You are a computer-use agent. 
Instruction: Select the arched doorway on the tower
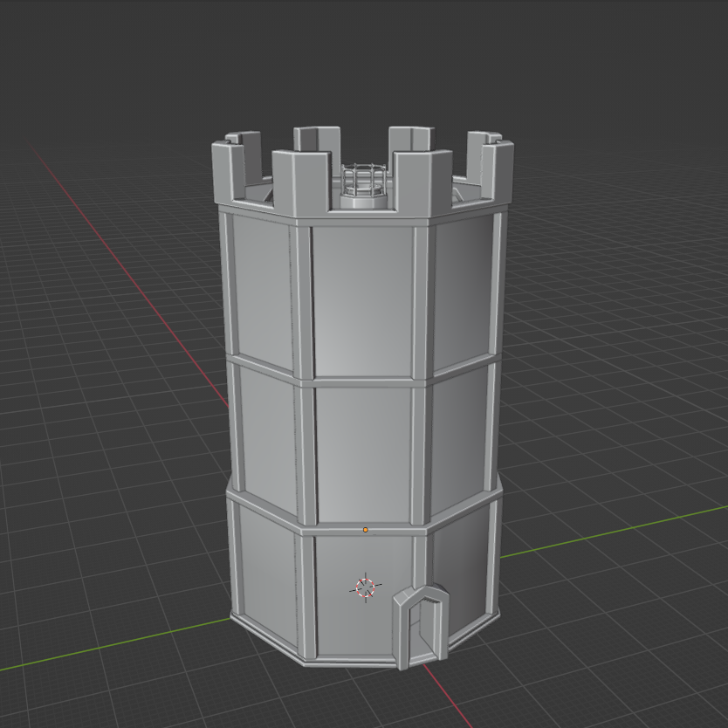click(422, 627)
